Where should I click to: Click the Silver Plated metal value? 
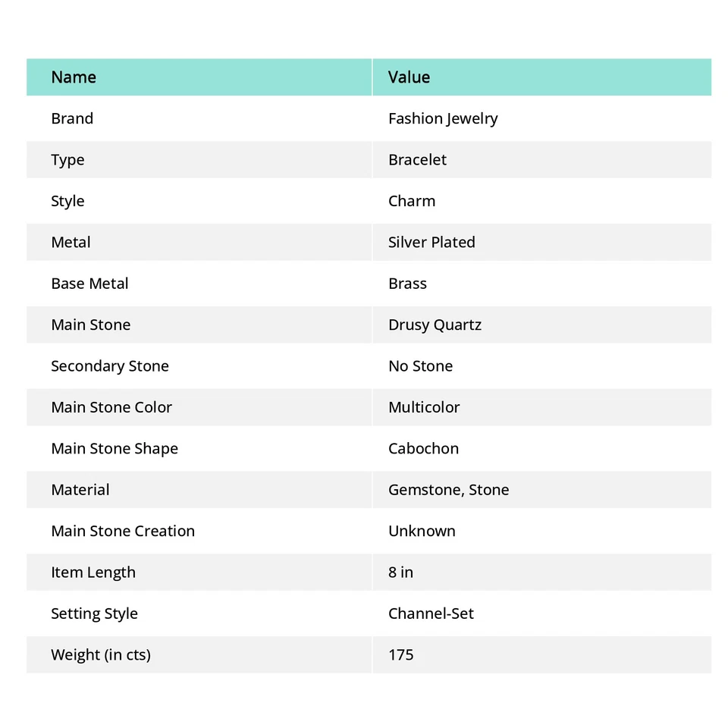(431, 243)
